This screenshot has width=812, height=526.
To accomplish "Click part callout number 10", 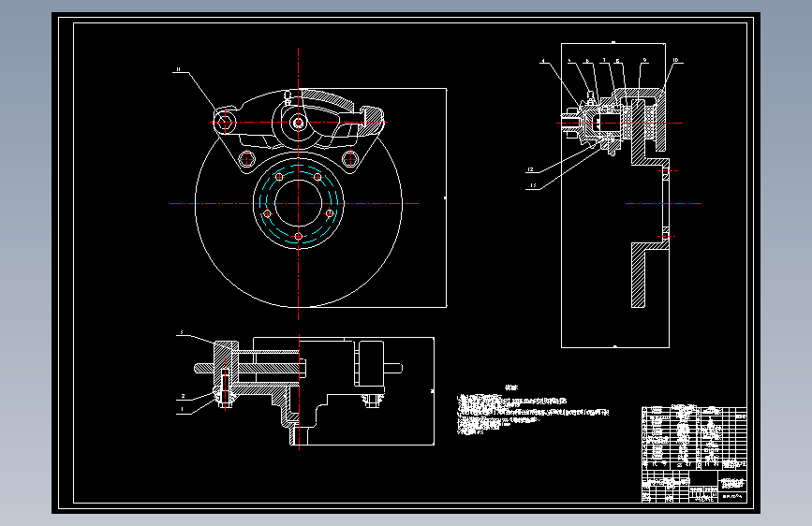I will coord(675,60).
